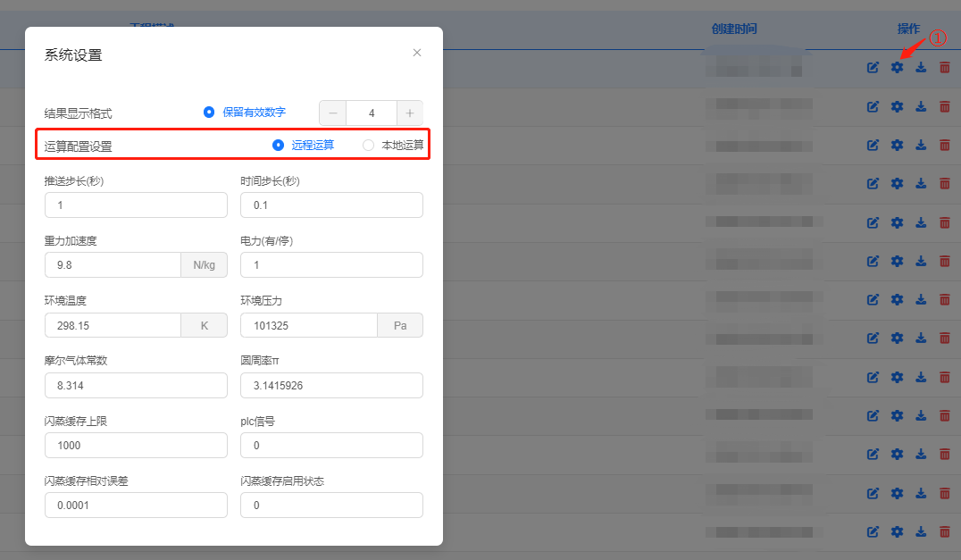Image resolution: width=961 pixels, height=560 pixels.
Task: Edit the 圆周率π field
Action: click(x=331, y=385)
